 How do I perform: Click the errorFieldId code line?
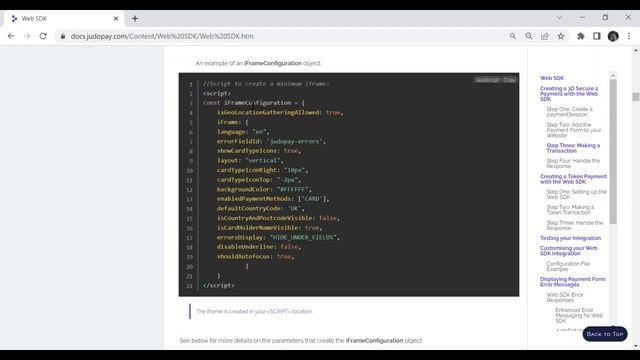click(x=271, y=141)
